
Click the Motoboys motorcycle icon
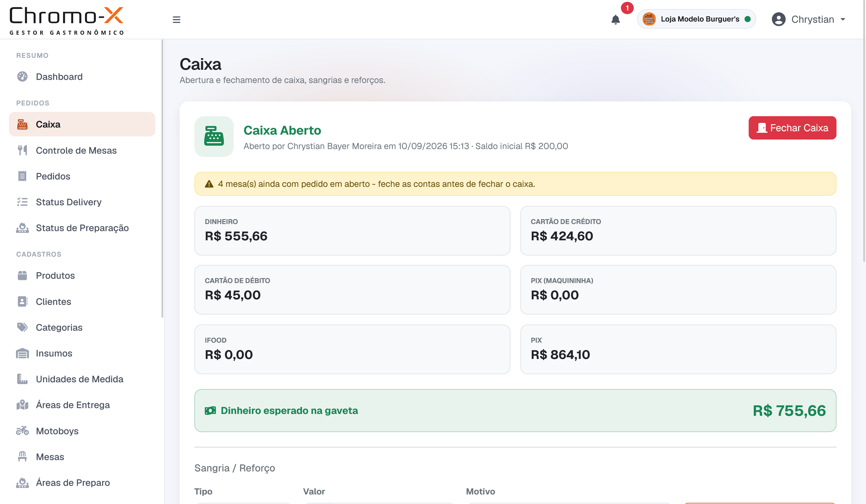[x=22, y=431]
